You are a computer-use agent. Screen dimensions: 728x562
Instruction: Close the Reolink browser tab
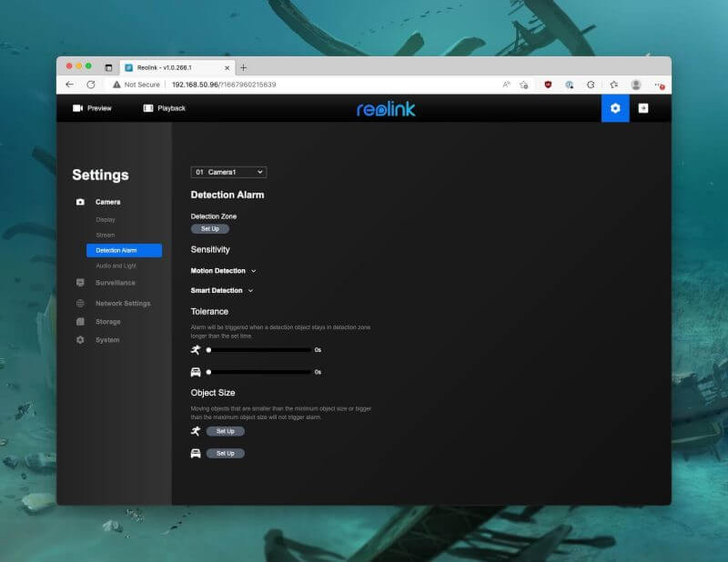click(227, 68)
